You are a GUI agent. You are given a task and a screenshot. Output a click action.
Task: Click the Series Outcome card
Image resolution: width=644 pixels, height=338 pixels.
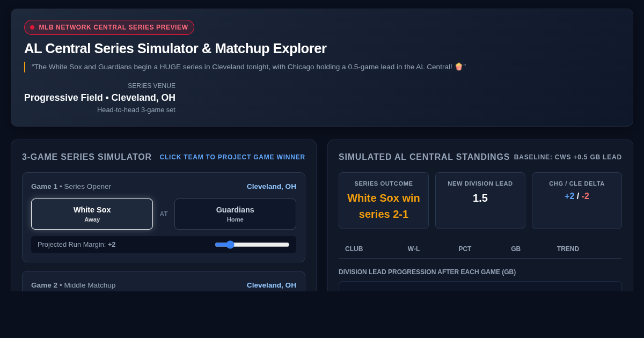click(x=384, y=201)
